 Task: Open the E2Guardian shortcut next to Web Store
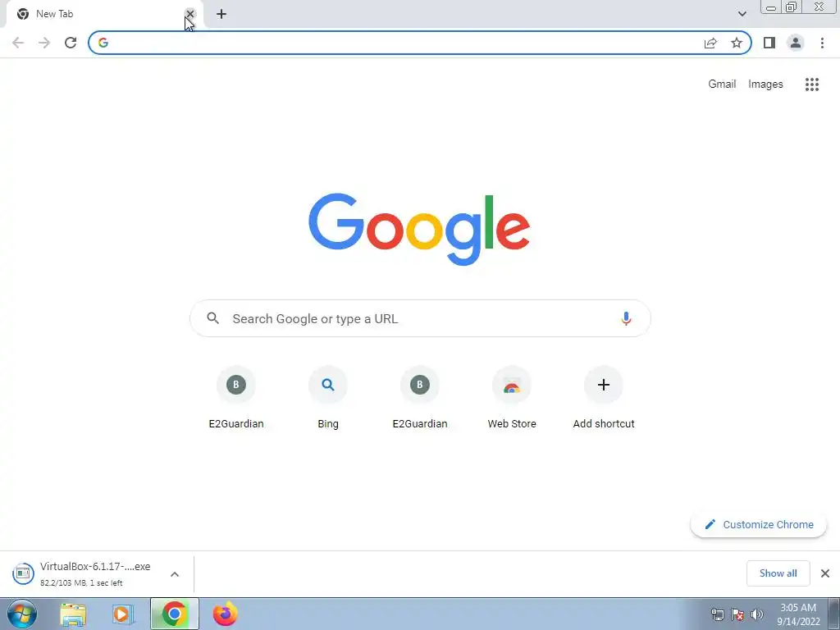(420, 399)
